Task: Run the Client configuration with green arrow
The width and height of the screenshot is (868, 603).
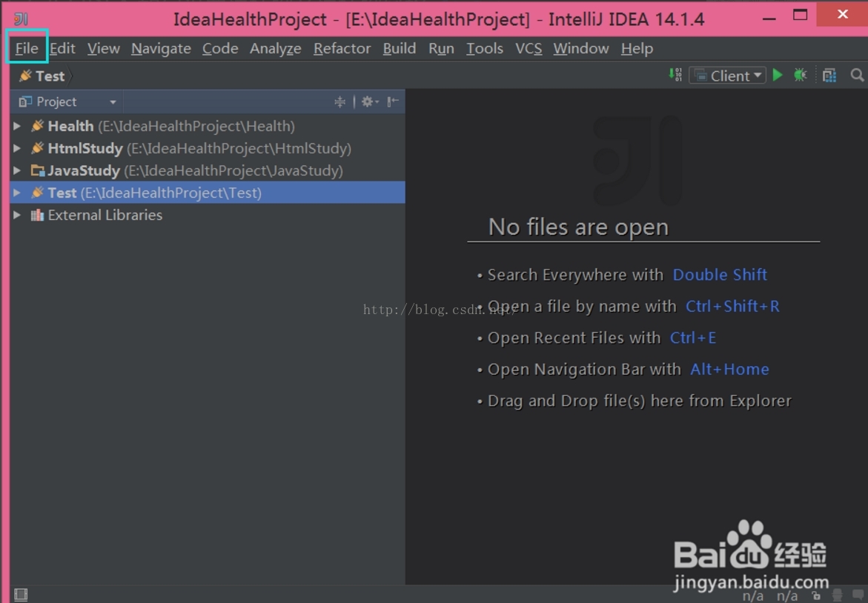Action: (778, 75)
